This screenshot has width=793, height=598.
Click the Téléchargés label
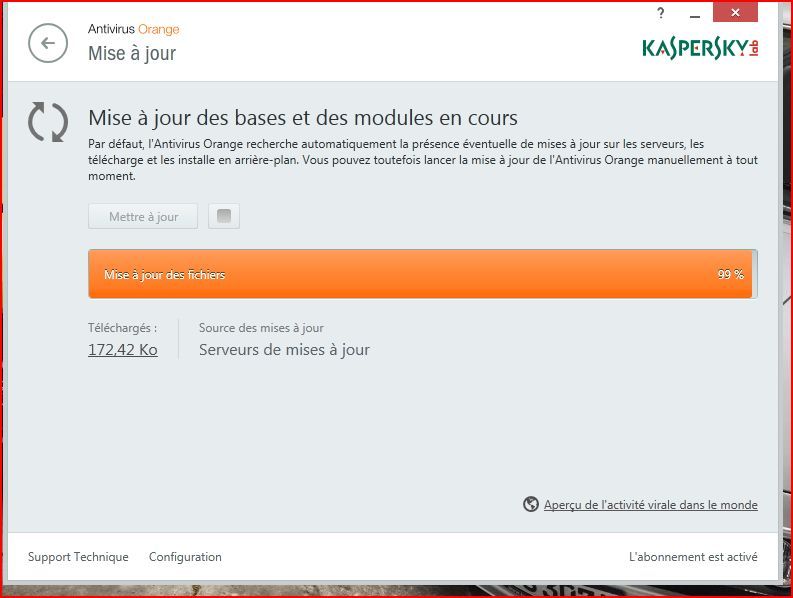click(x=122, y=328)
